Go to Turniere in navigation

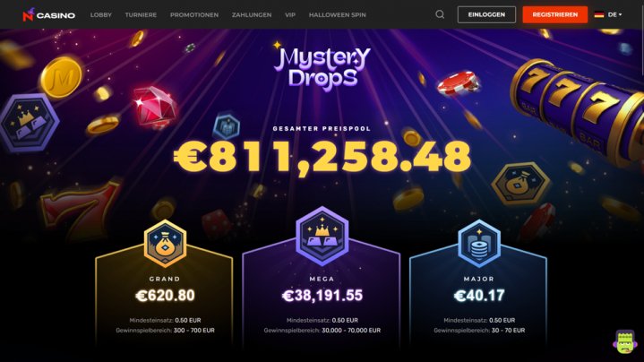(x=141, y=15)
